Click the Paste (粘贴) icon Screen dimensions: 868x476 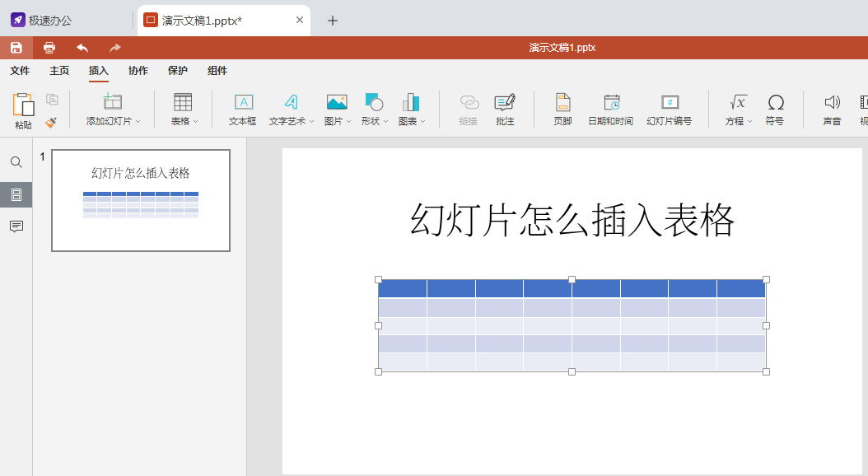(23, 105)
